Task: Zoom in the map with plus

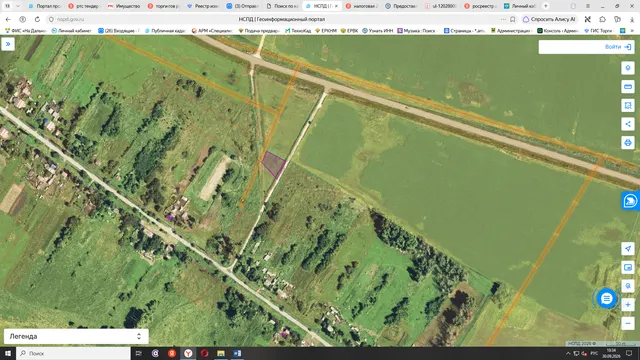Action: pos(628,305)
